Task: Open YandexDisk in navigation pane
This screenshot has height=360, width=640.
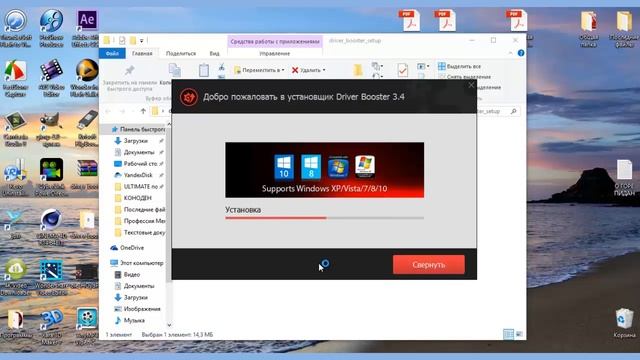Action: coord(139,175)
